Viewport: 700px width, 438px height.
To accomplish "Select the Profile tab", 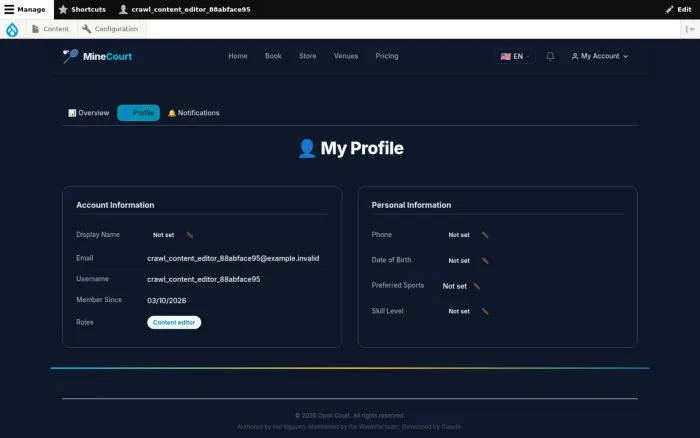I will click(x=138, y=113).
